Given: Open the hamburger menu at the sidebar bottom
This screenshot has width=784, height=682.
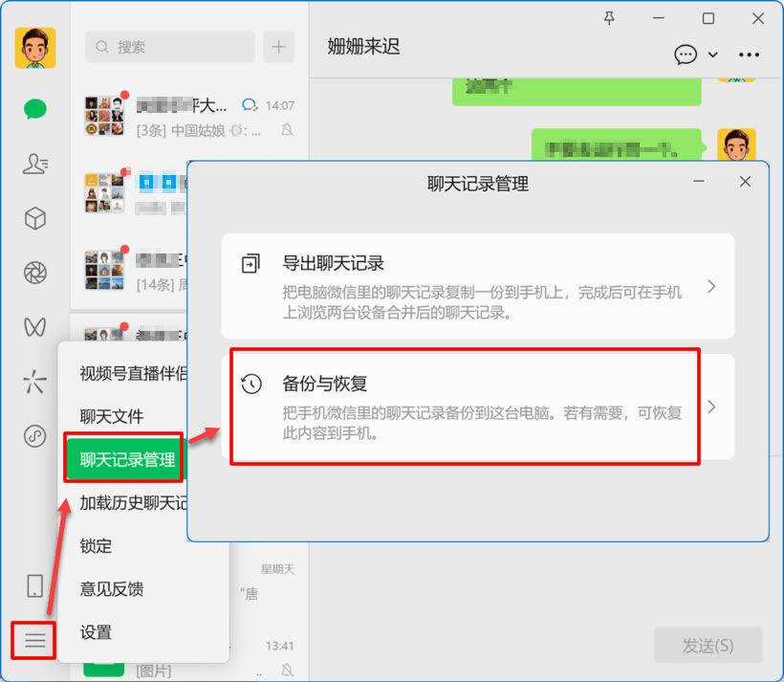Looking at the screenshot, I should click(x=33, y=640).
